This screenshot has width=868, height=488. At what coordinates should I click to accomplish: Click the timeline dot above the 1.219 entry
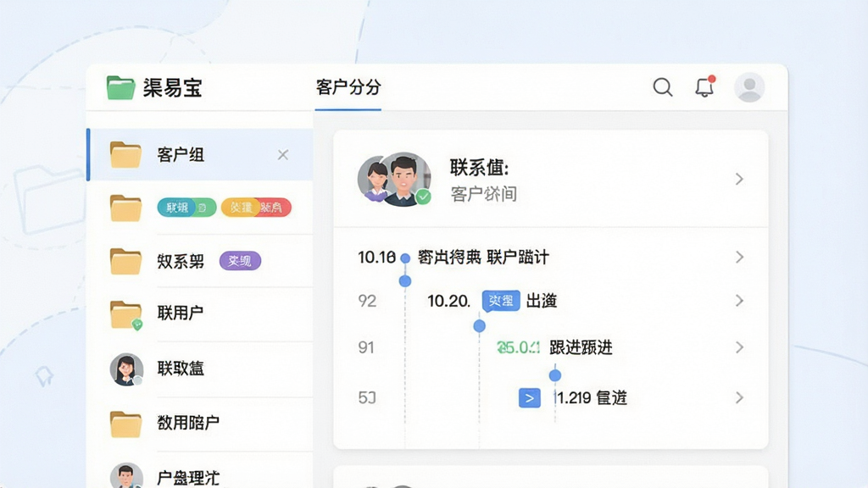[x=555, y=375]
